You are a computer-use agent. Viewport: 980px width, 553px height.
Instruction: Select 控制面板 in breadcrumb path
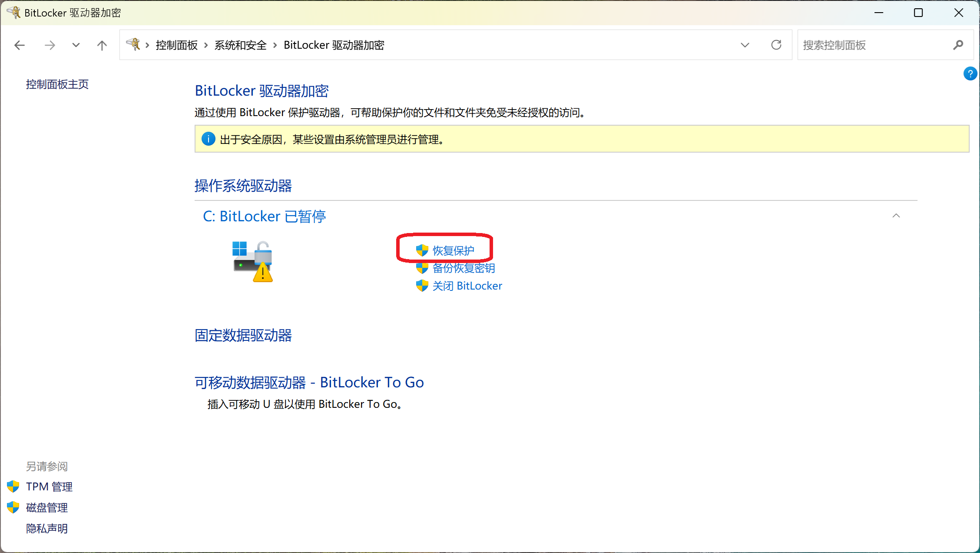[x=177, y=45]
